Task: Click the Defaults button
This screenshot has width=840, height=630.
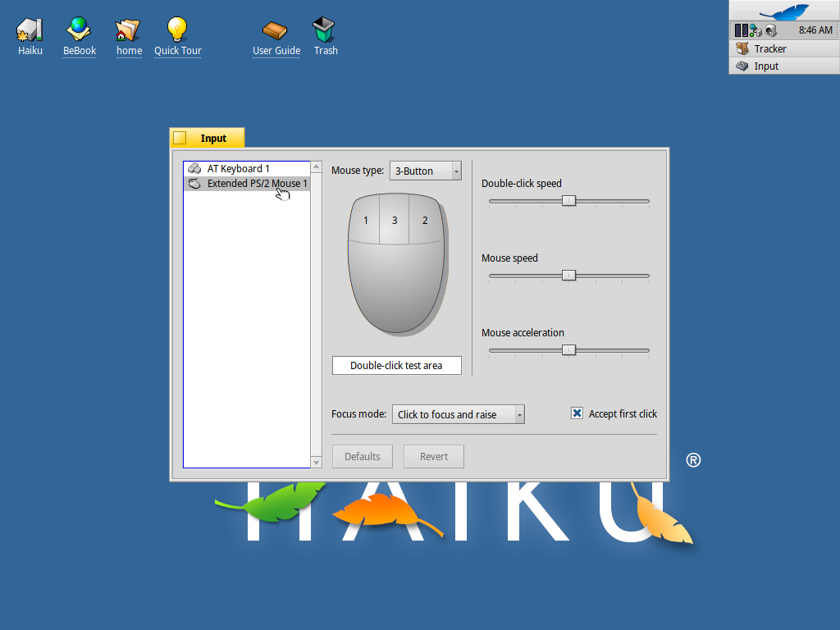Action: click(x=362, y=456)
